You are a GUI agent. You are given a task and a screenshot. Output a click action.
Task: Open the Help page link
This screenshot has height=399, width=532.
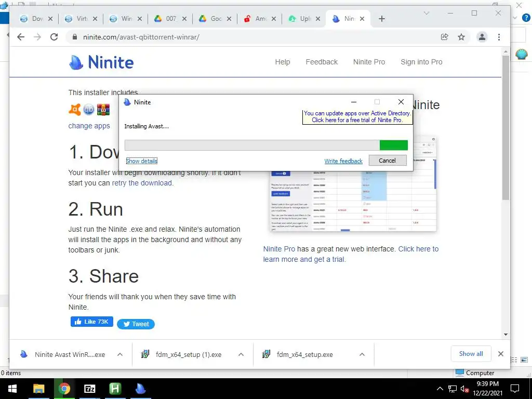click(282, 62)
